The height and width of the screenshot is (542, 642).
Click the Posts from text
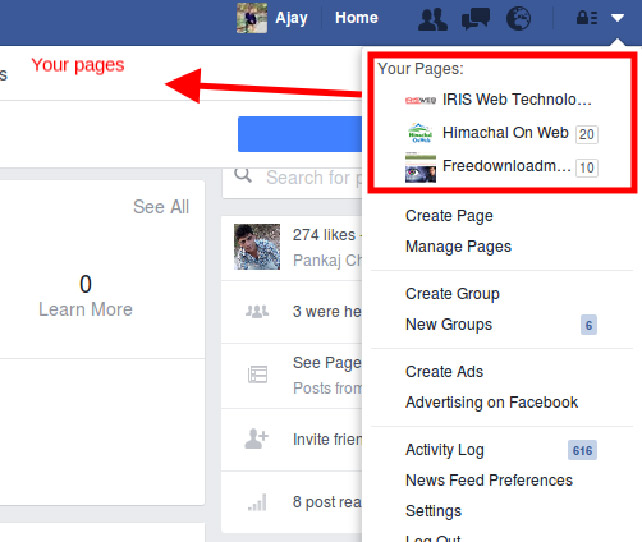(327, 388)
